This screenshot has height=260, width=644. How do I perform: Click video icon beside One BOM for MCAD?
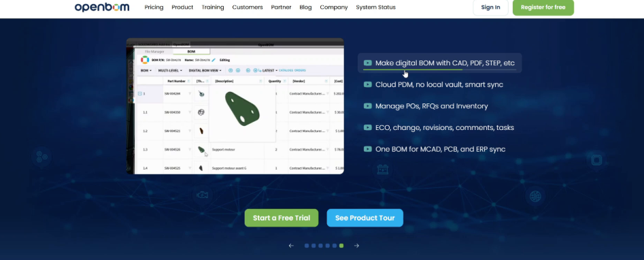coord(368,149)
